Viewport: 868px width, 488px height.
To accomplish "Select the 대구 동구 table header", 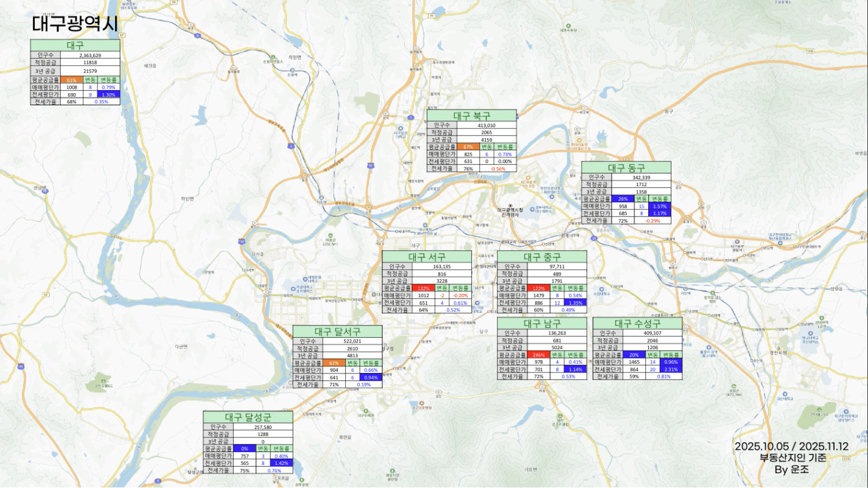I will pos(626,167).
